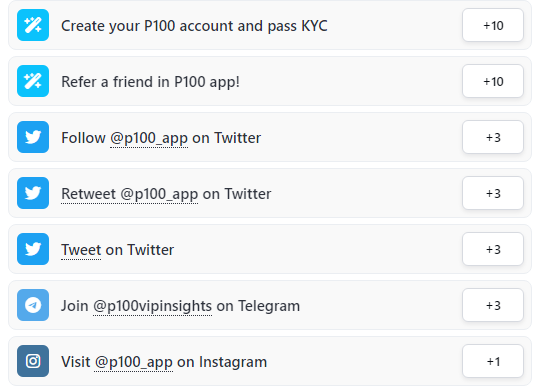
Task: Open the @p100_app link in the Instagram entry
Action: 133,362
